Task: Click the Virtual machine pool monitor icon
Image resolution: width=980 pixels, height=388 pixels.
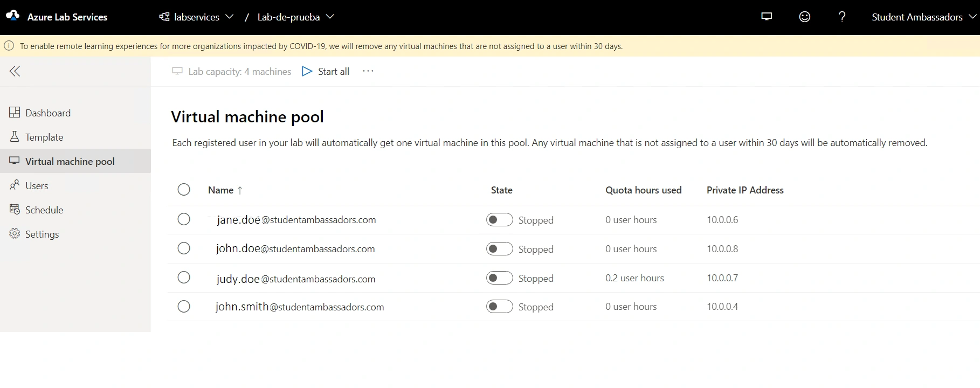Action: tap(15, 161)
